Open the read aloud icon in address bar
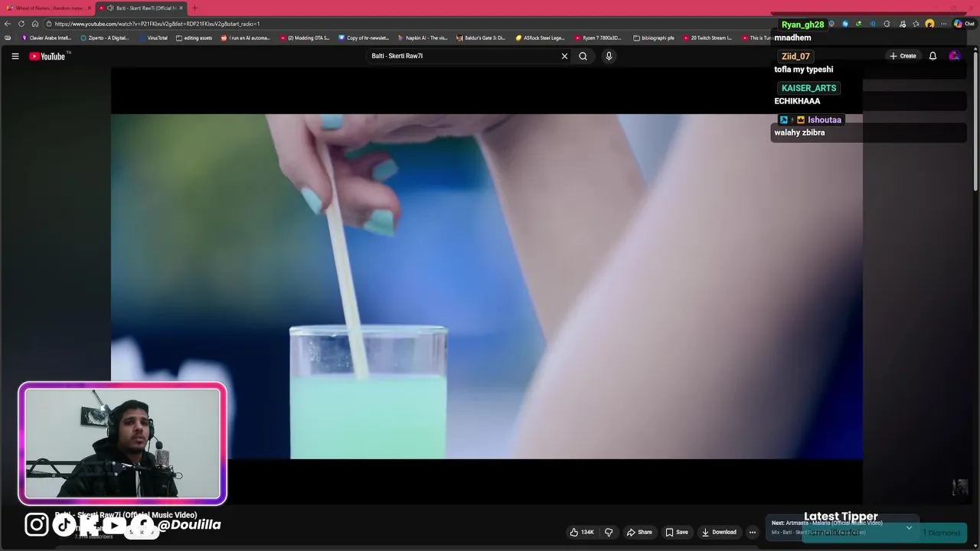 pyautogui.click(x=873, y=24)
